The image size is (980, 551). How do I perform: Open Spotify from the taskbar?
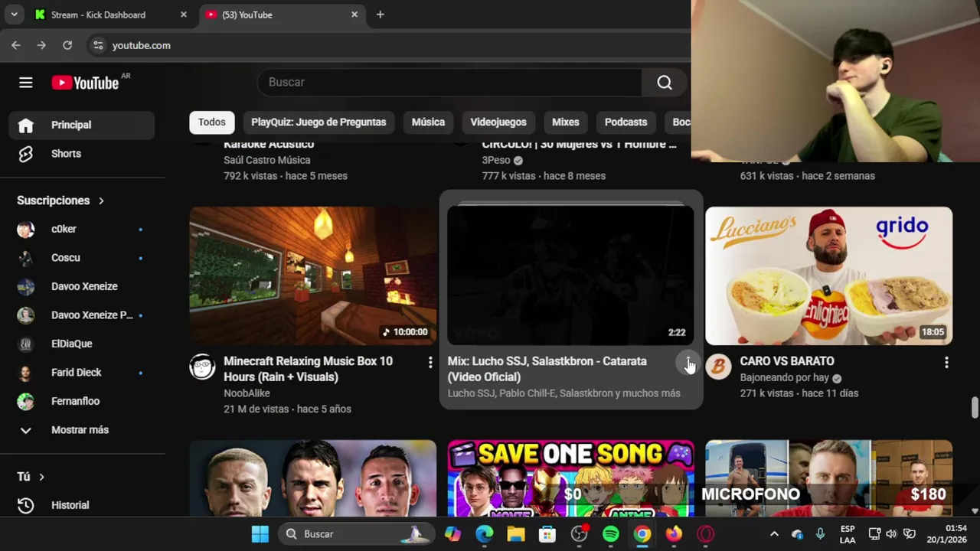click(x=611, y=534)
